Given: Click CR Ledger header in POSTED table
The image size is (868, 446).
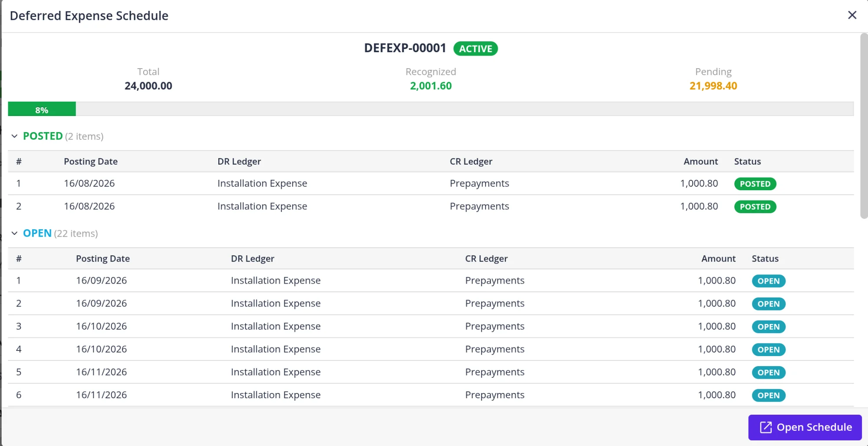Looking at the screenshot, I should pos(471,162).
